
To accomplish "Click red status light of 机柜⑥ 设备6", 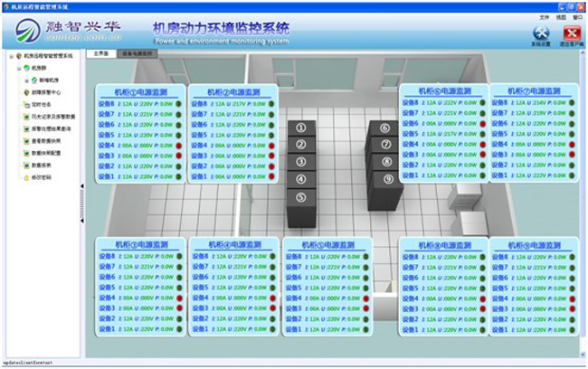I will tap(482, 123).
